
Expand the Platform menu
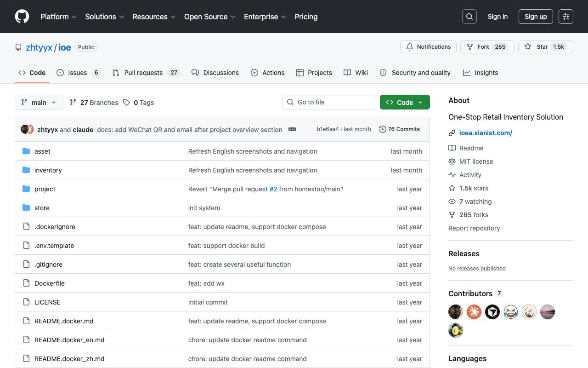pyautogui.click(x=58, y=17)
